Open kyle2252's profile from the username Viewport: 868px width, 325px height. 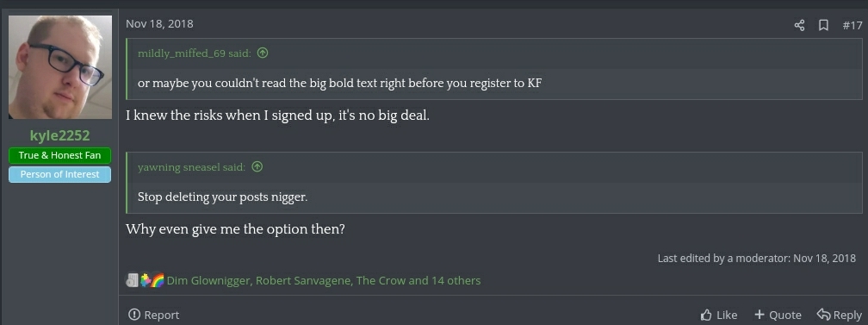click(x=59, y=135)
